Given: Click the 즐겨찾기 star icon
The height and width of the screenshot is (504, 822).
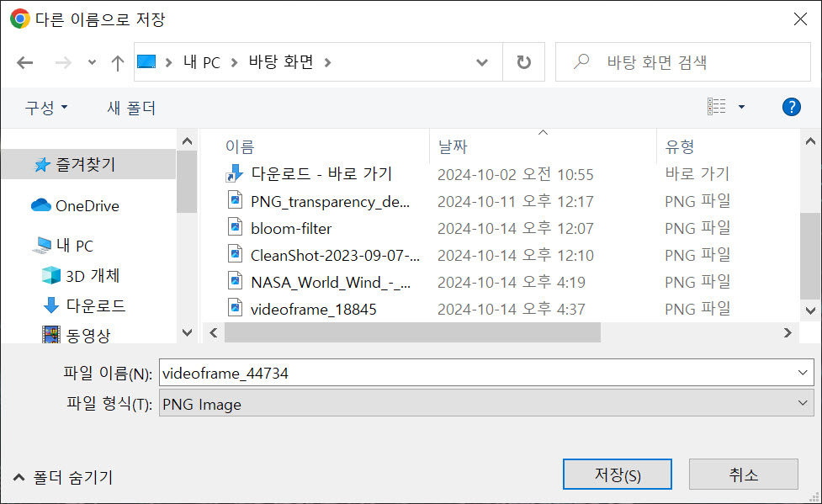Looking at the screenshot, I should pyautogui.click(x=42, y=165).
